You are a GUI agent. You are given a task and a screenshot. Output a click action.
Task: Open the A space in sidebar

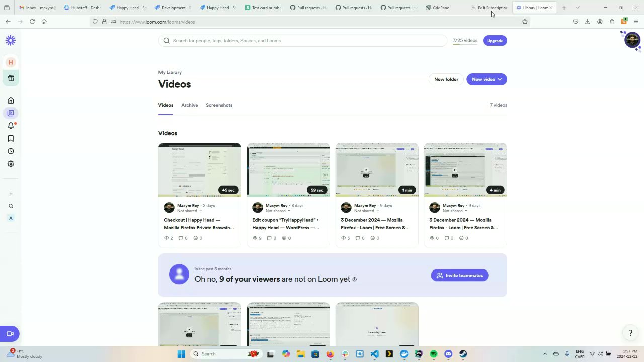coord(11,218)
